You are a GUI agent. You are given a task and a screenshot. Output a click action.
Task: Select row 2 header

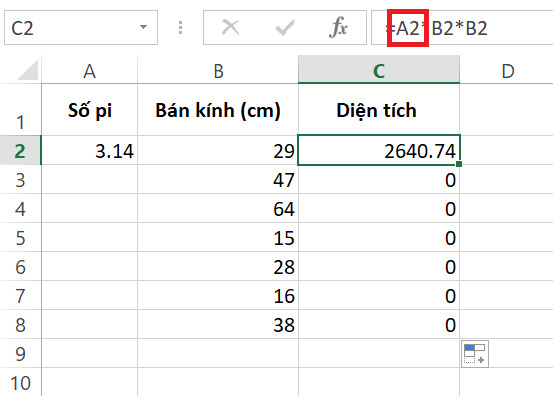coord(20,150)
